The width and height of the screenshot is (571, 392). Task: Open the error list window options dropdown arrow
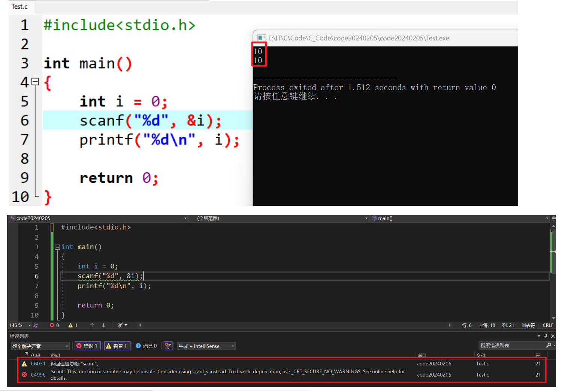(x=539, y=336)
